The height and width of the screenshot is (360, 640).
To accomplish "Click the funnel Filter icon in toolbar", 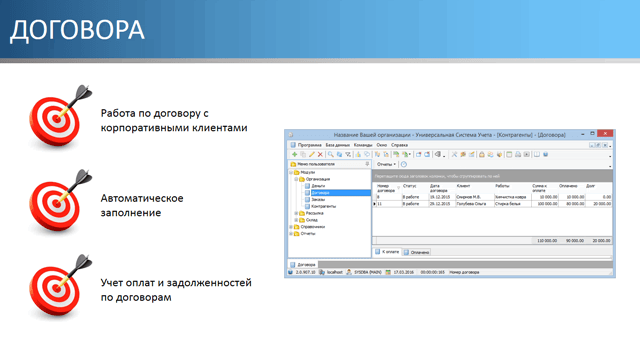I will click(348, 155).
